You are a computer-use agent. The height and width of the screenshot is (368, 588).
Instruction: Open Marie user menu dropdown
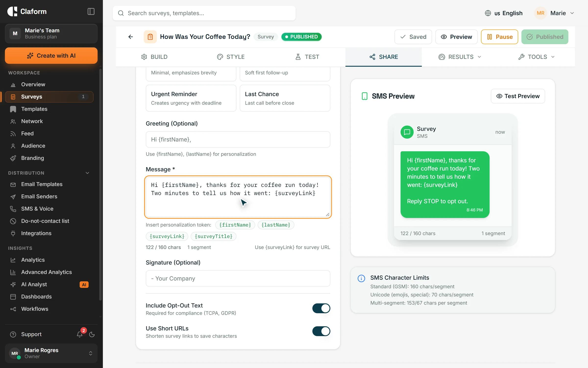(554, 13)
